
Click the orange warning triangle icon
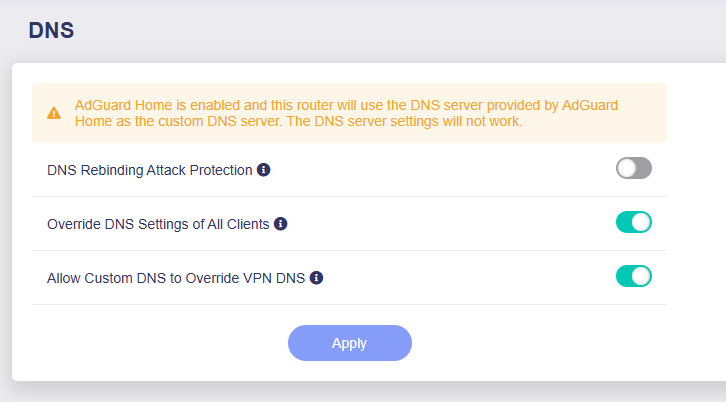click(53, 113)
